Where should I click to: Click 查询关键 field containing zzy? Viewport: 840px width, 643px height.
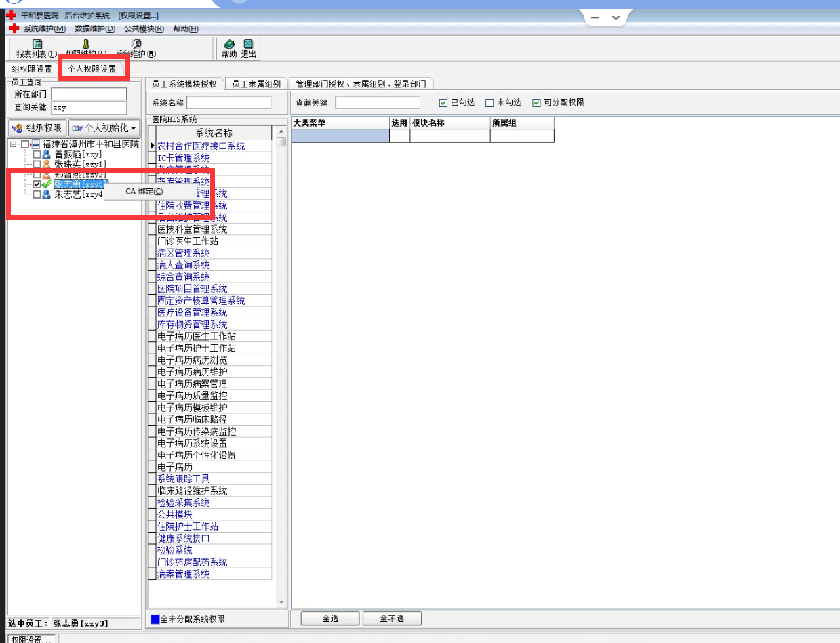point(89,108)
